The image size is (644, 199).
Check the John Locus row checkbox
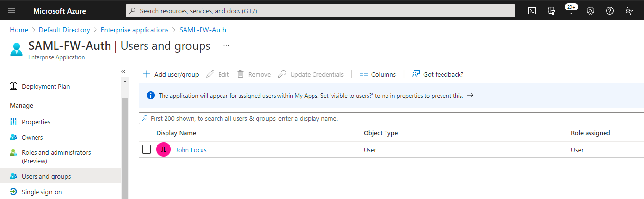coord(147,150)
